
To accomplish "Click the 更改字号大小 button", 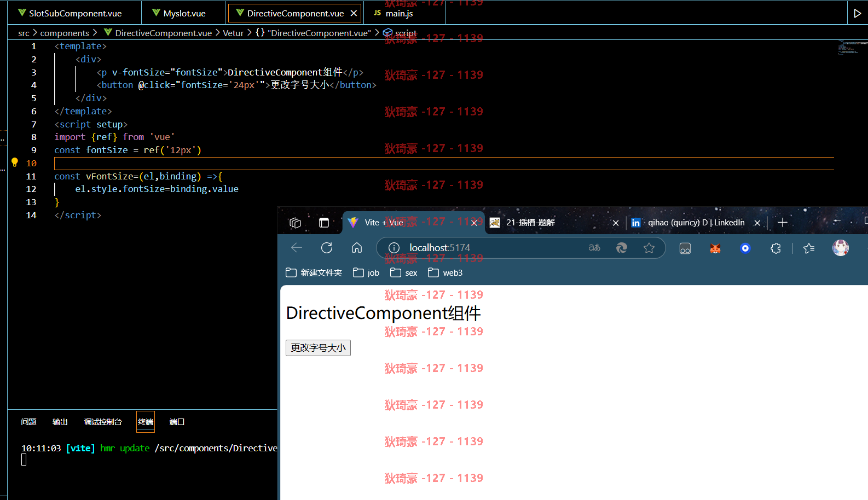I will point(318,348).
